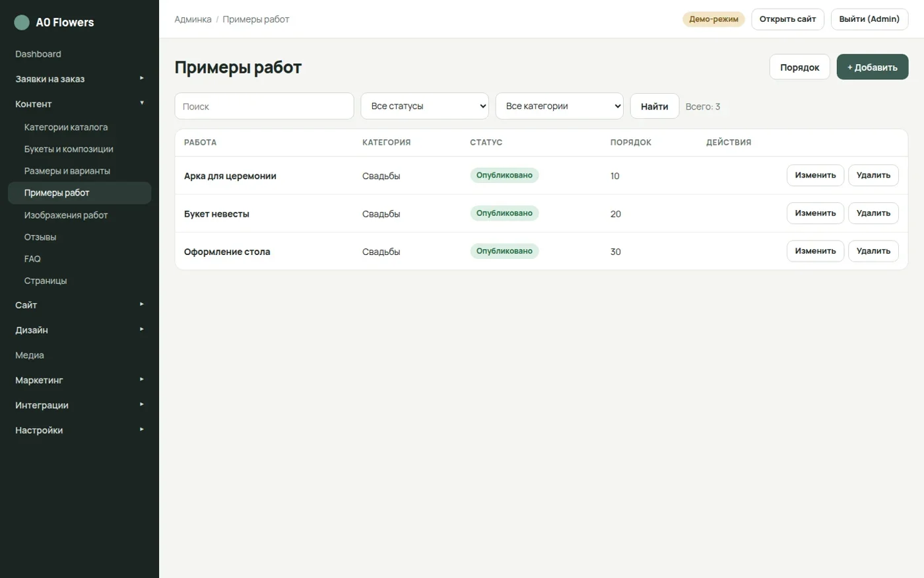Click the Букет невесты title
This screenshot has height=578, width=924.
tap(216, 214)
